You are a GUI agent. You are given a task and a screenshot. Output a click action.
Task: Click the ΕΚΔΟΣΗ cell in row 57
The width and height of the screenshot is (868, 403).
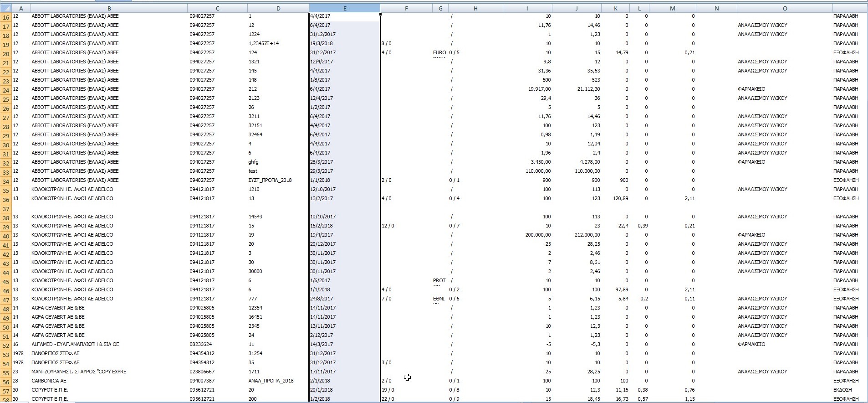coord(849,390)
